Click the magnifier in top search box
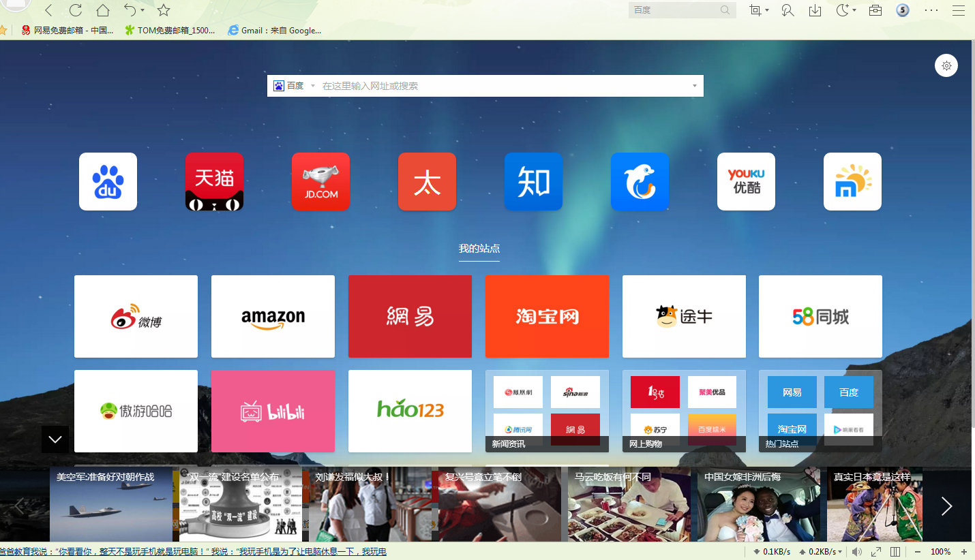 pyautogui.click(x=725, y=10)
